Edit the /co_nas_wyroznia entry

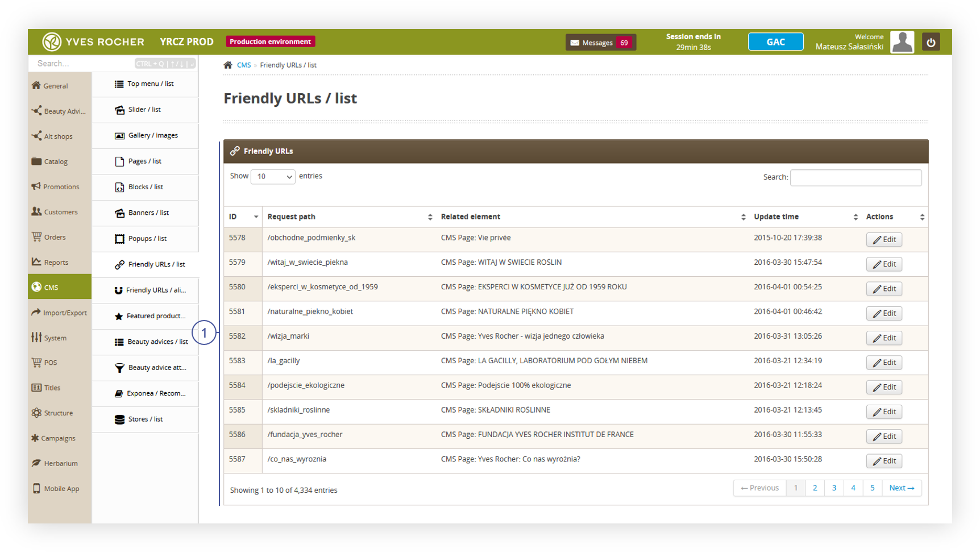tap(884, 461)
